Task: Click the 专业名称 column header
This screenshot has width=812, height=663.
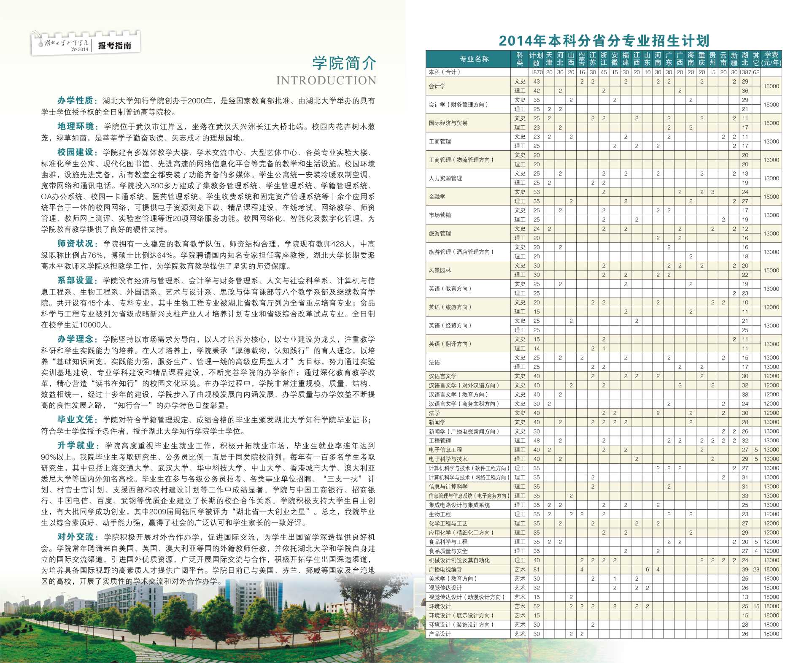Action: tap(474, 59)
